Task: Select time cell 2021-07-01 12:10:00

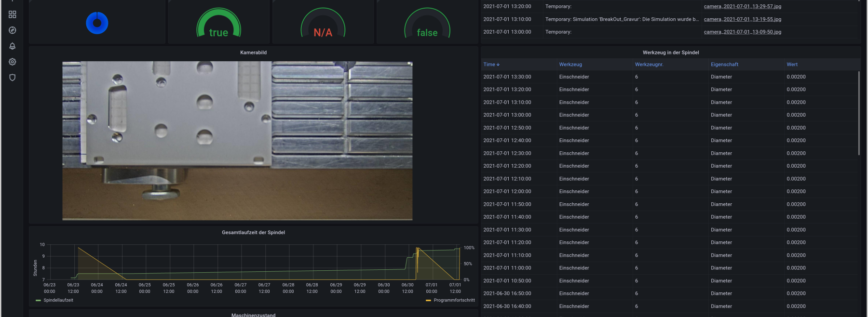Action: [x=507, y=179]
